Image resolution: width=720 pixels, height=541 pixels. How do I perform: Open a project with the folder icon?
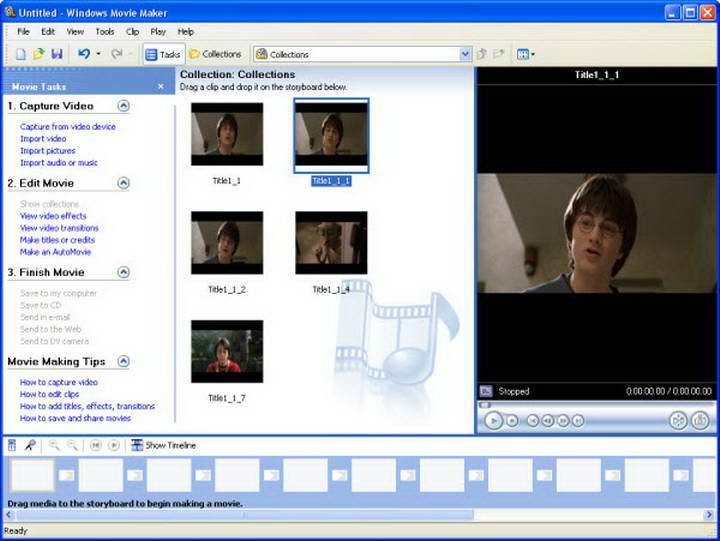coord(39,54)
